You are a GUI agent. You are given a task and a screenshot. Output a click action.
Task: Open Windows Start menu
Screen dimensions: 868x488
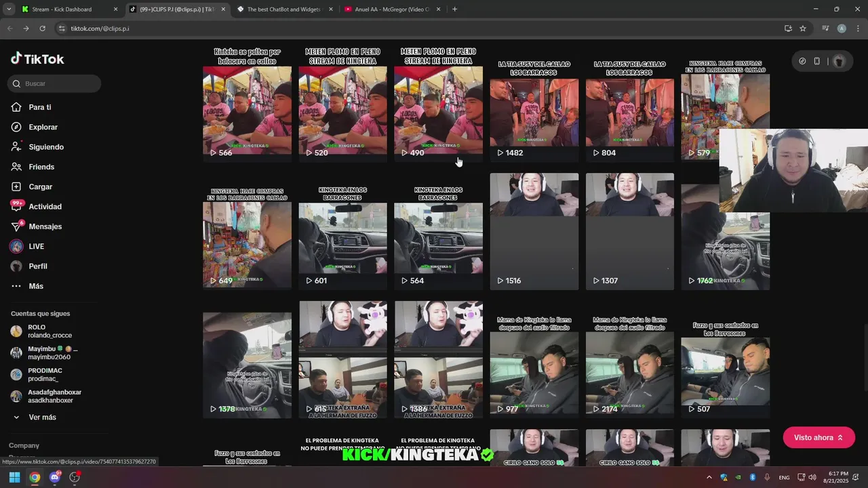point(14,477)
